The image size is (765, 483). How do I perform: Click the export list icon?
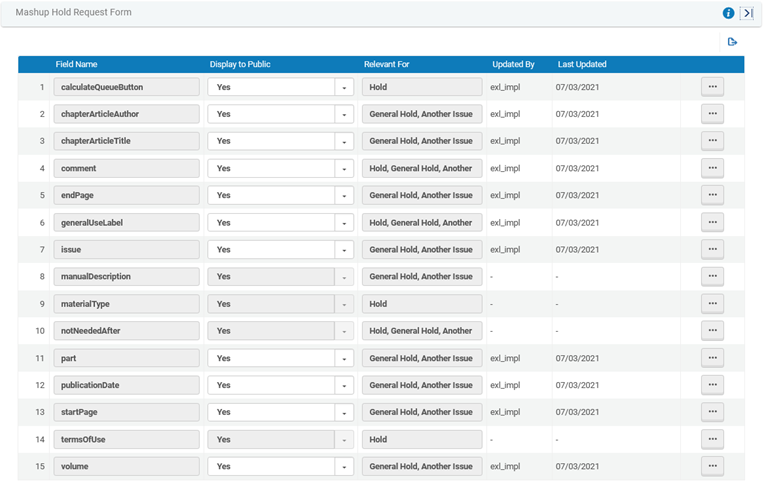pos(732,42)
